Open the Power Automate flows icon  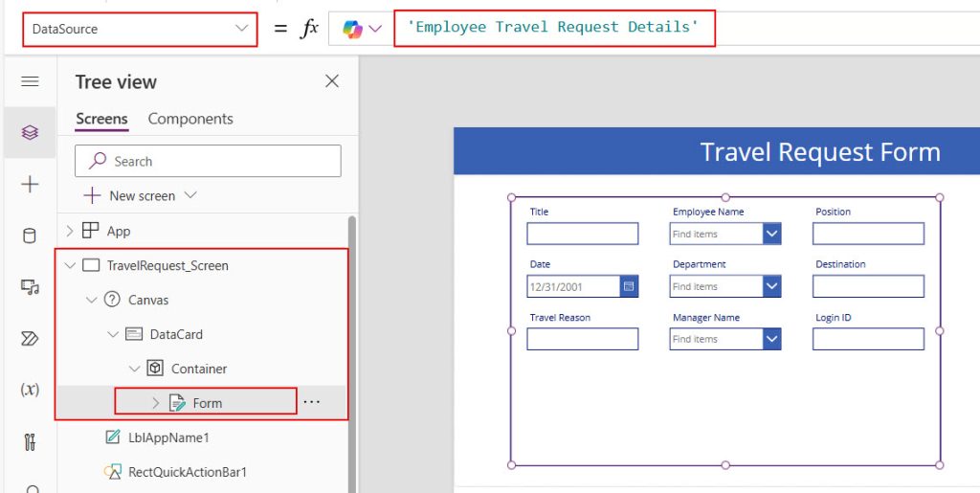30,339
